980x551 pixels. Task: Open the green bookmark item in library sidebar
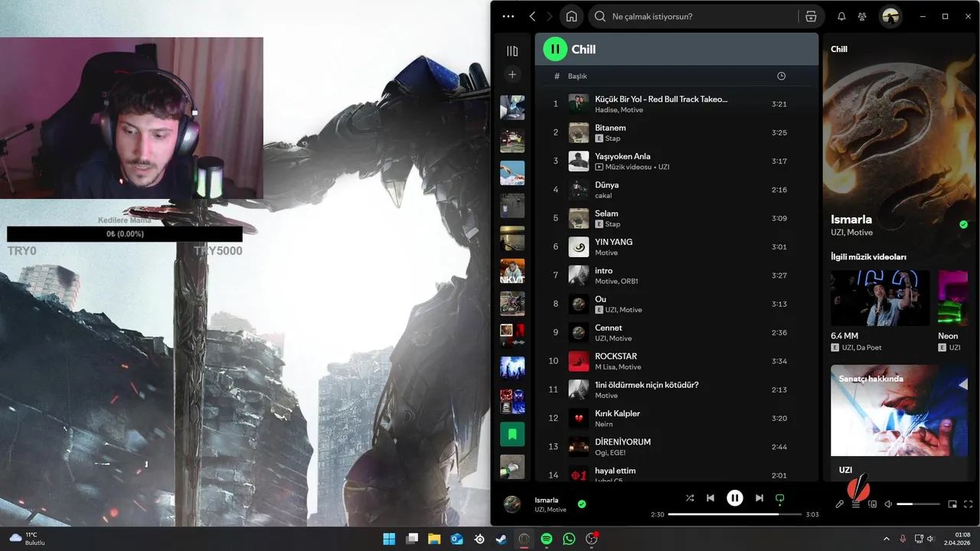click(512, 434)
